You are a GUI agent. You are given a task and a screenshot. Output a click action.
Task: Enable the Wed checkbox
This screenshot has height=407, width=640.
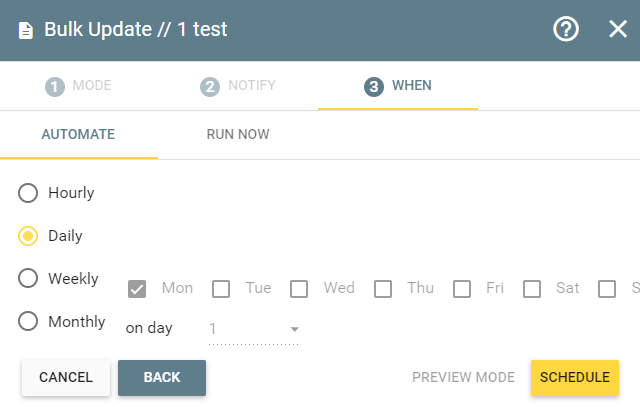[x=299, y=289]
